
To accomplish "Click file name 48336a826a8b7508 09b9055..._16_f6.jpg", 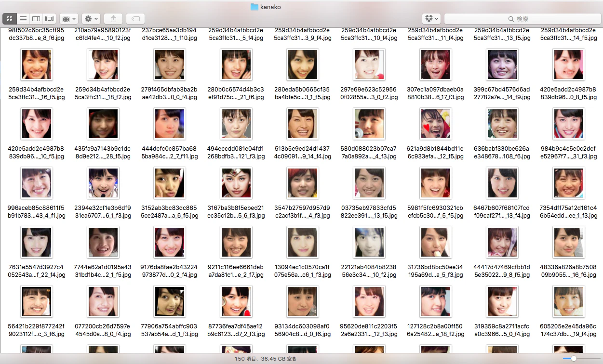I will pos(569,271).
